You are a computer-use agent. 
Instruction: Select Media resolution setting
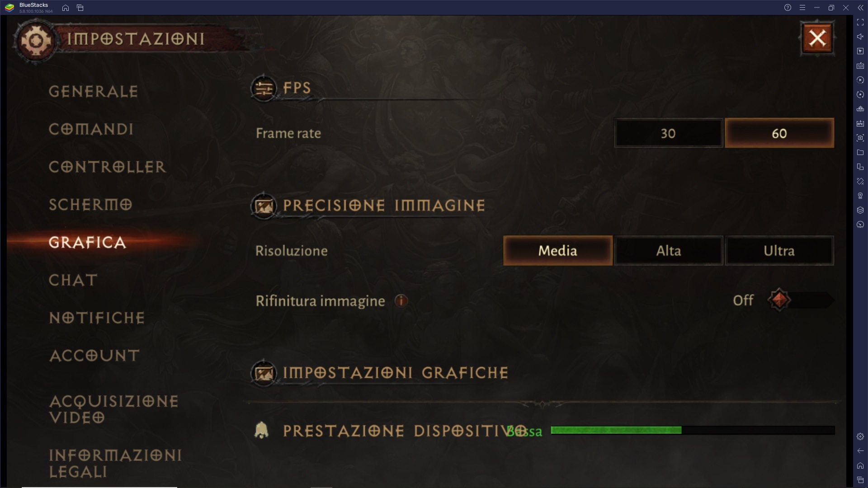(x=557, y=250)
